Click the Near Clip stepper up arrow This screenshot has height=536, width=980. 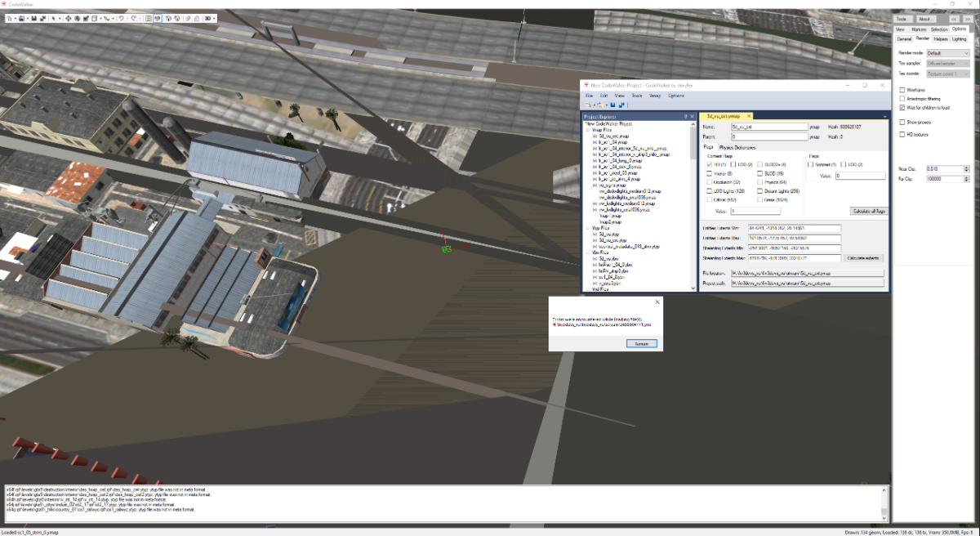click(x=966, y=167)
